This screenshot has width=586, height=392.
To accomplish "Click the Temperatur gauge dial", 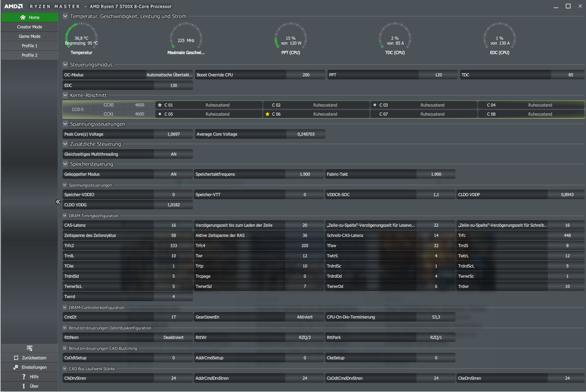I will 81,38.
